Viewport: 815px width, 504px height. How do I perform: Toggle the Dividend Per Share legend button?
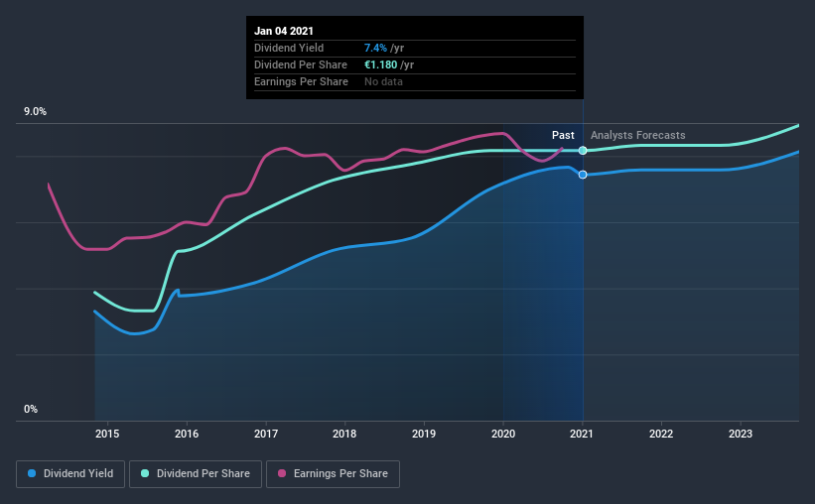pos(196,474)
